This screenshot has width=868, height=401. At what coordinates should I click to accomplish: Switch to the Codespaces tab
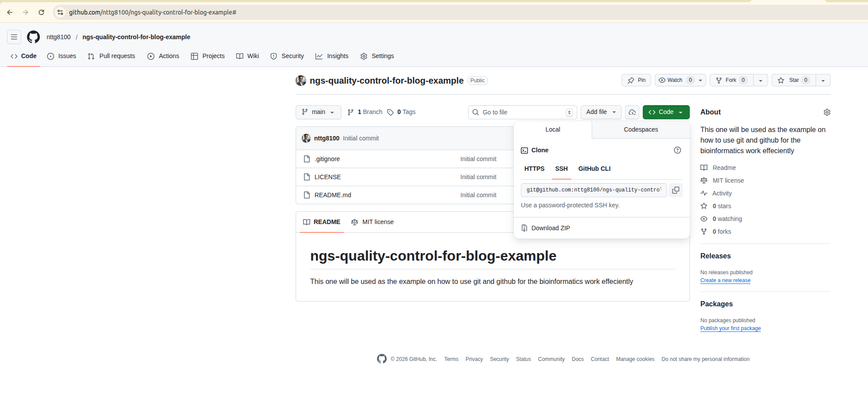click(x=641, y=129)
